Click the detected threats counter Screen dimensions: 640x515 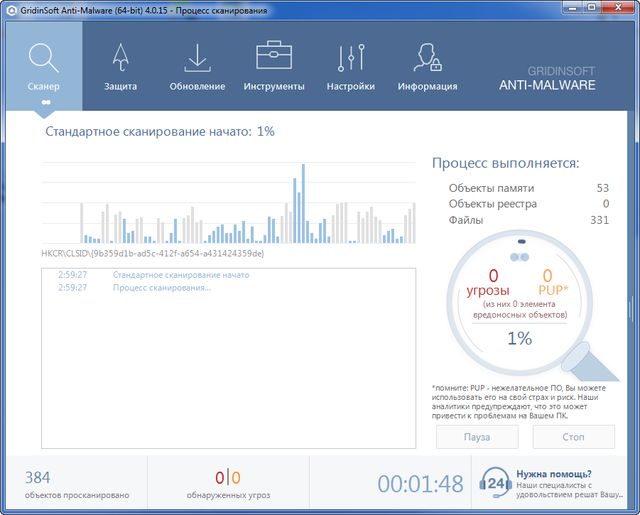228,479
